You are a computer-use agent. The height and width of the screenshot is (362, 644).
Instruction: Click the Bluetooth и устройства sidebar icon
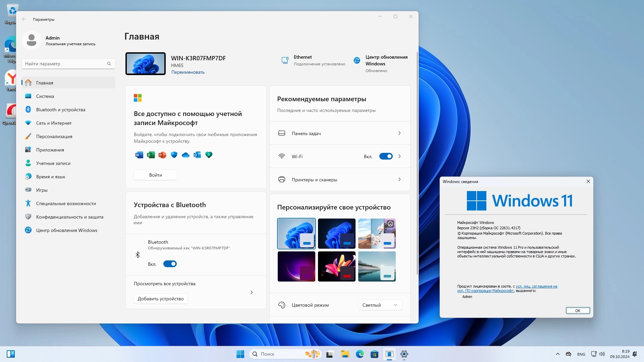[x=28, y=110]
